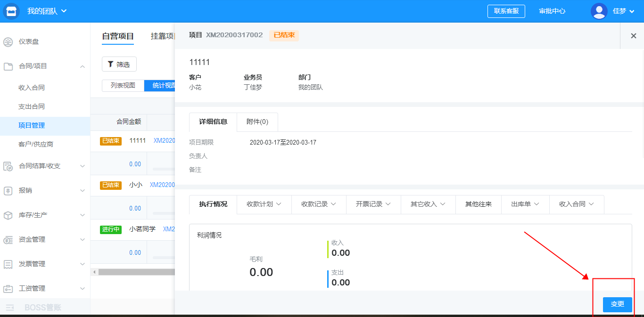Click the 筛选 filter button
Screen dimensions: 644x317
tap(119, 64)
